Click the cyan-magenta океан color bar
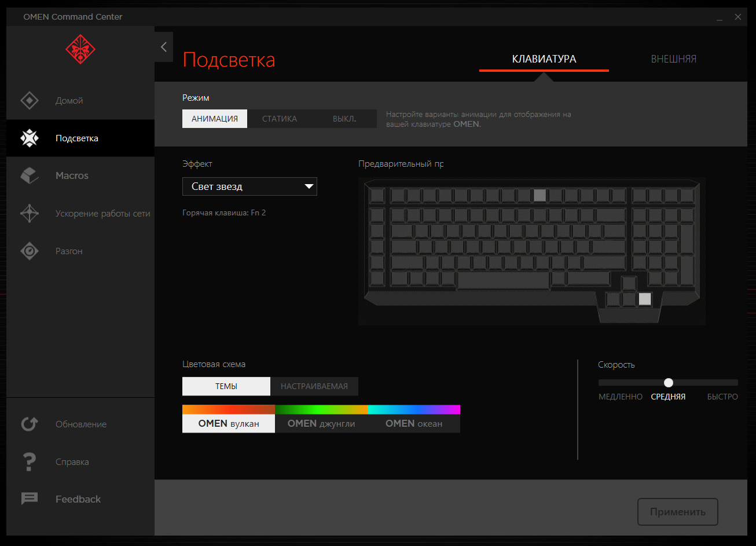The width and height of the screenshot is (756, 546). (x=414, y=409)
